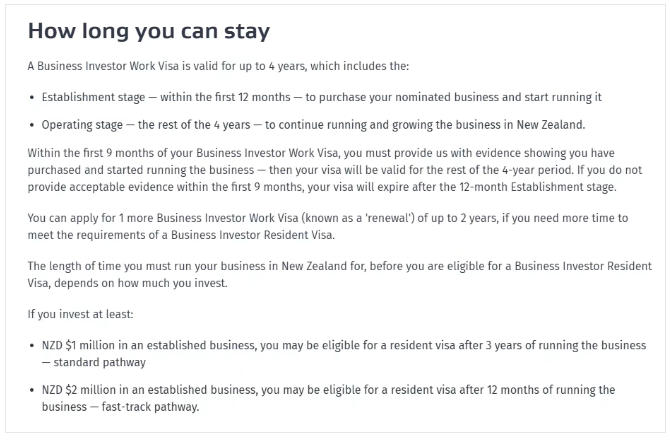
Task: Click the bullet dot before "NZD $2 million"
Action: [x=33, y=390]
